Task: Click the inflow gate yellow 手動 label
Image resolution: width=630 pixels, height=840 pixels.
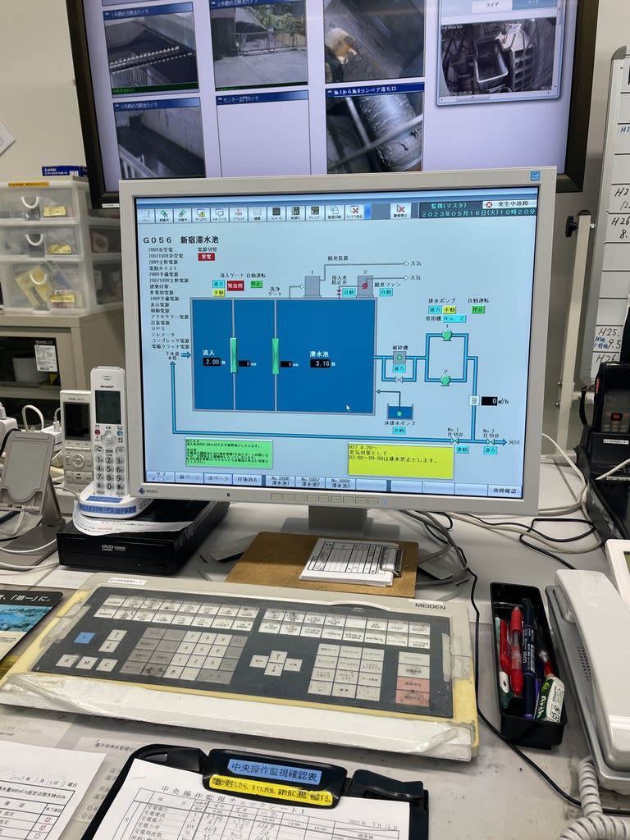Action: tap(218, 293)
